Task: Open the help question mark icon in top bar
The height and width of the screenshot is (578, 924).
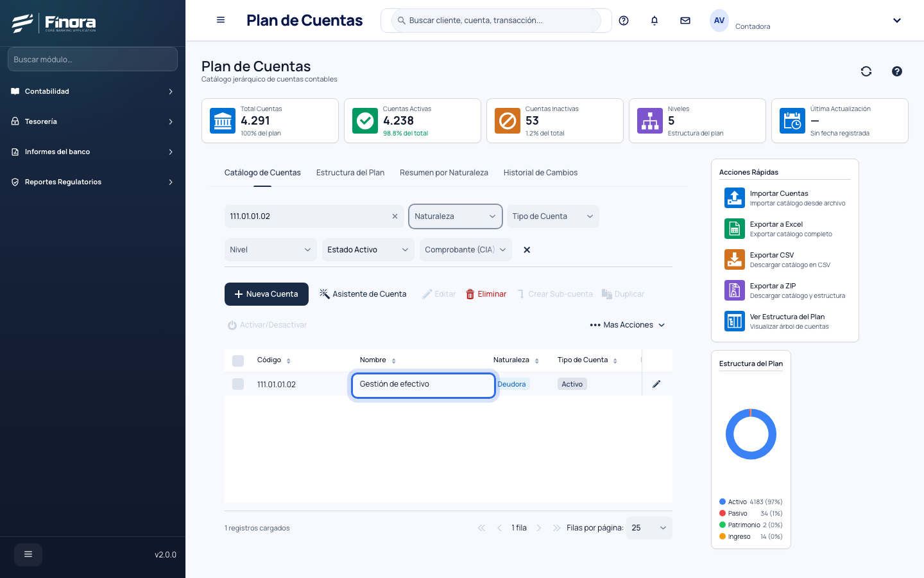Action: tap(624, 21)
